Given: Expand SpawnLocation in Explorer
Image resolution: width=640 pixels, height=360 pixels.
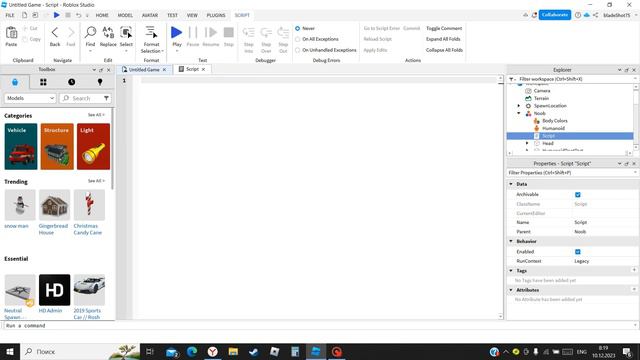Looking at the screenshot, I should tap(519, 106).
